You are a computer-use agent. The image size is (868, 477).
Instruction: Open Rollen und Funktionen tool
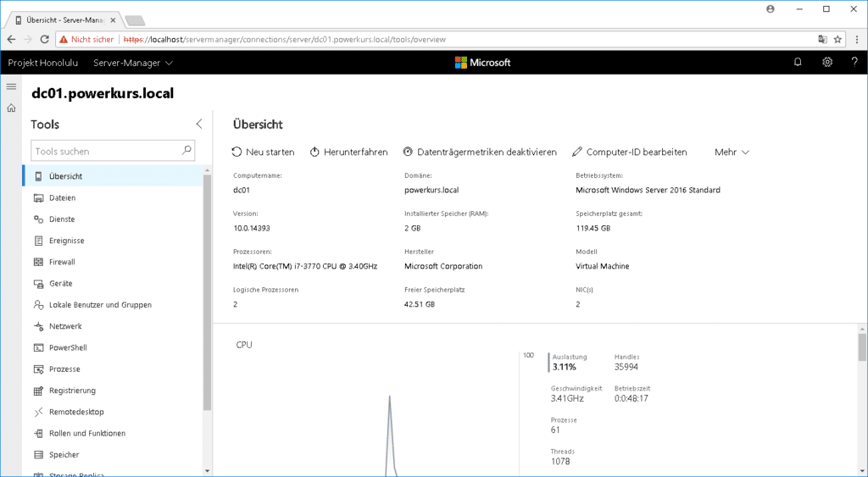point(86,433)
